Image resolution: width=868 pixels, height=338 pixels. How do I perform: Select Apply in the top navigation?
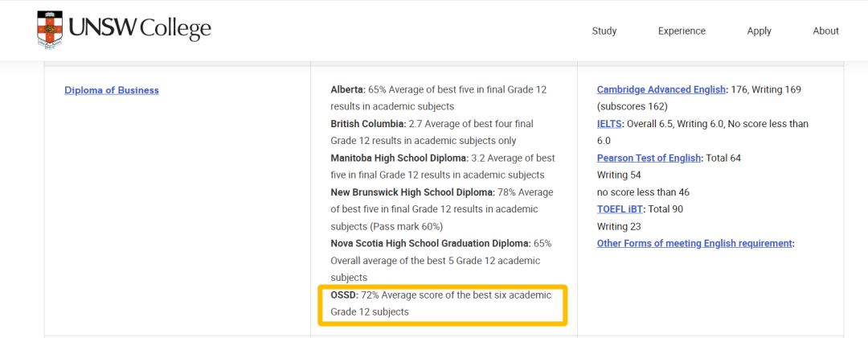click(759, 31)
